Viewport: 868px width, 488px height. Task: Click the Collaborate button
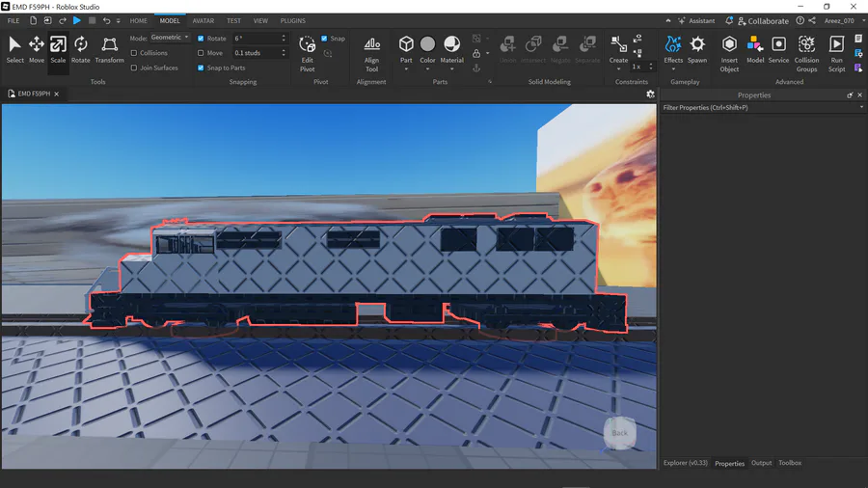764,21
